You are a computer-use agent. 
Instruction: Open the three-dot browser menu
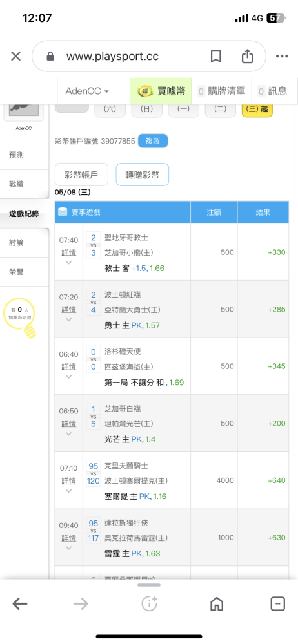[282, 56]
